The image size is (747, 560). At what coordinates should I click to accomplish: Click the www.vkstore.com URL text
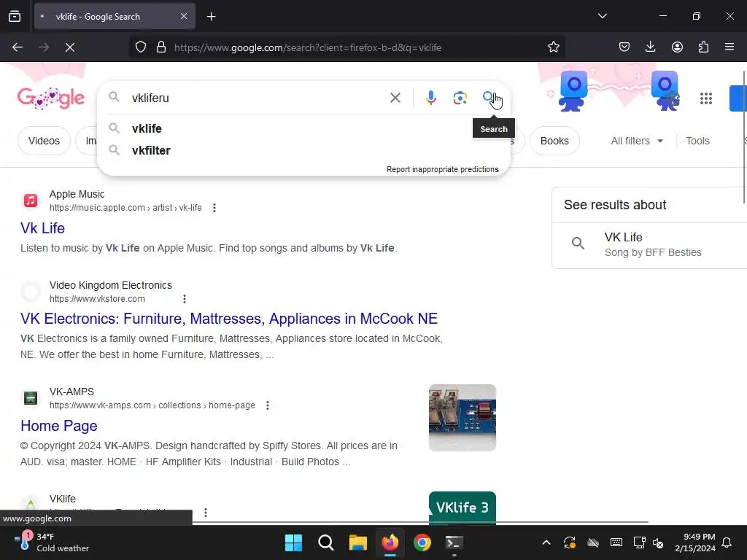coord(97,299)
